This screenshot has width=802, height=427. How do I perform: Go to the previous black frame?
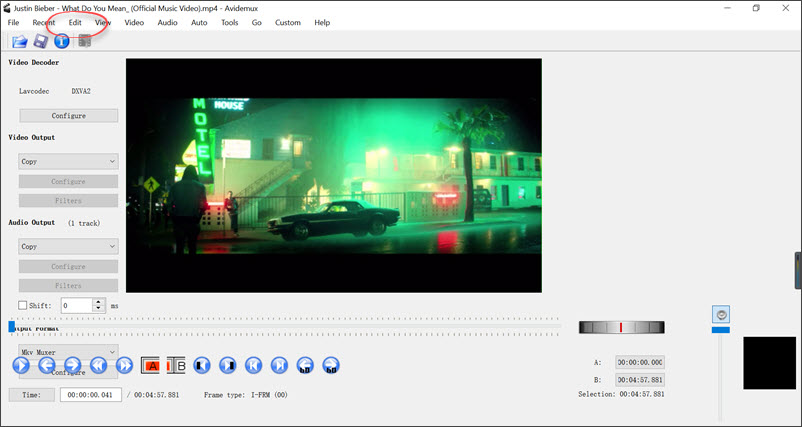[x=202, y=365]
